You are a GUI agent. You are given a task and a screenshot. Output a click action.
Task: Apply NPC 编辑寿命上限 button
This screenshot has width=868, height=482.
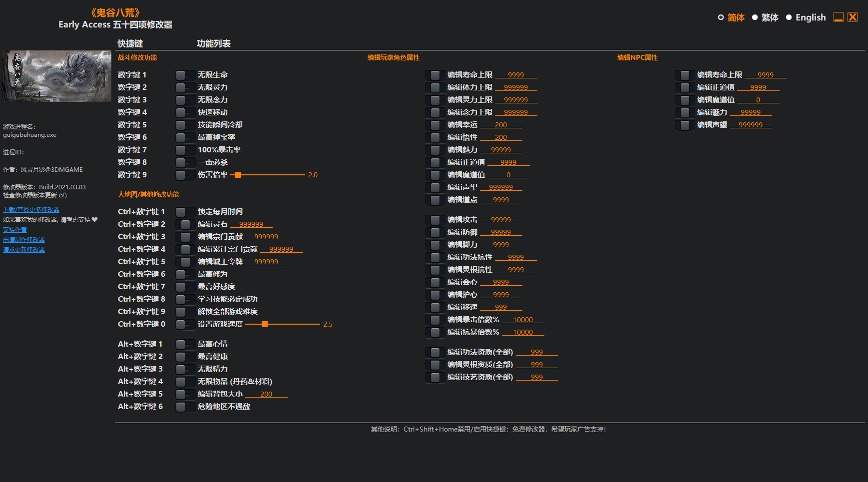tap(685, 75)
